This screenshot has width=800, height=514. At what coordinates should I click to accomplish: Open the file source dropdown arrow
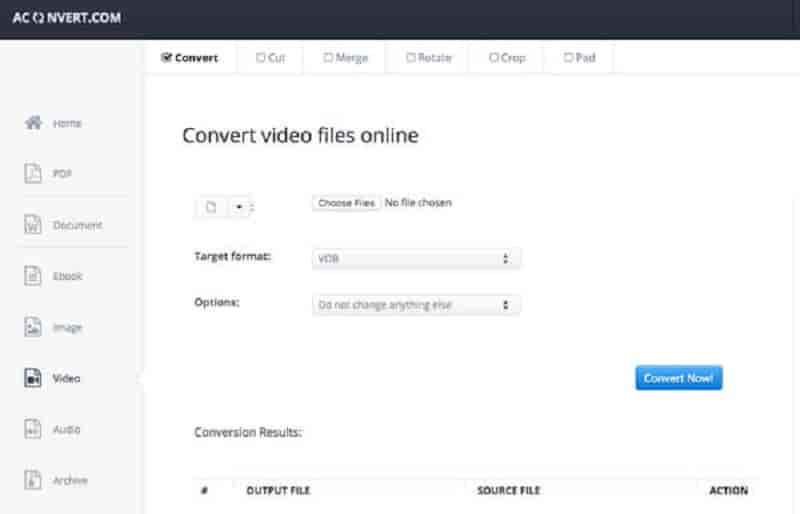239,207
